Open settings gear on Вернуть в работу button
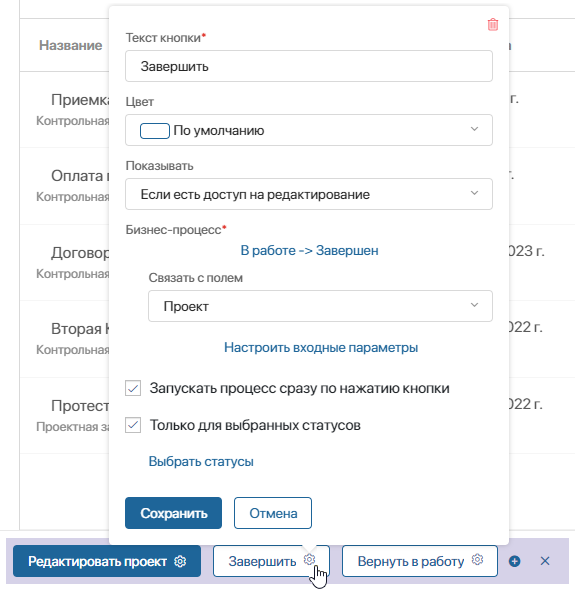 [x=477, y=559]
